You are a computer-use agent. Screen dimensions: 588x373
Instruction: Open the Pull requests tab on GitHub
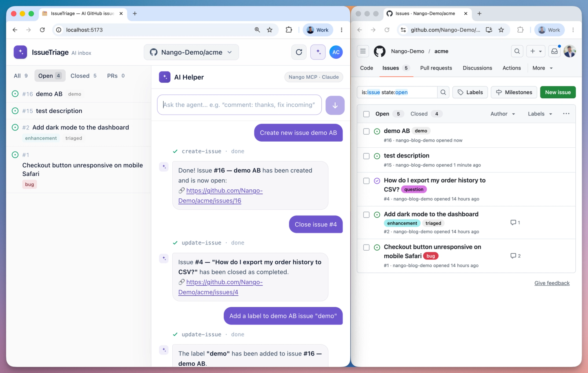pos(436,68)
